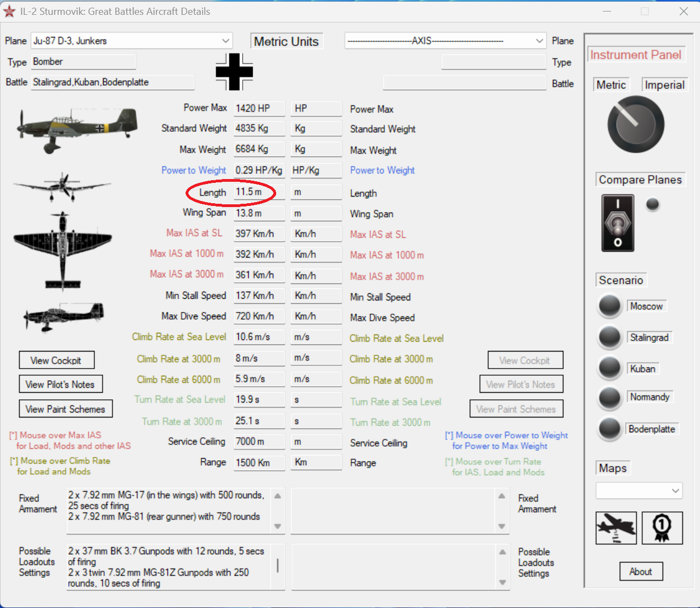Flip the Compare Planes toggle switch
Screen dimensions: 700x608
coord(618,223)
